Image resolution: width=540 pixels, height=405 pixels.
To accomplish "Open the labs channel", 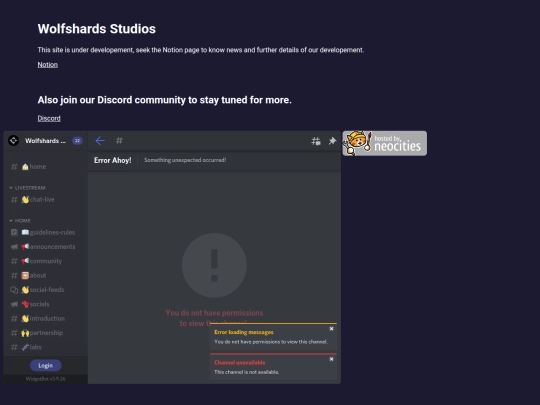I will coord(45,347).
